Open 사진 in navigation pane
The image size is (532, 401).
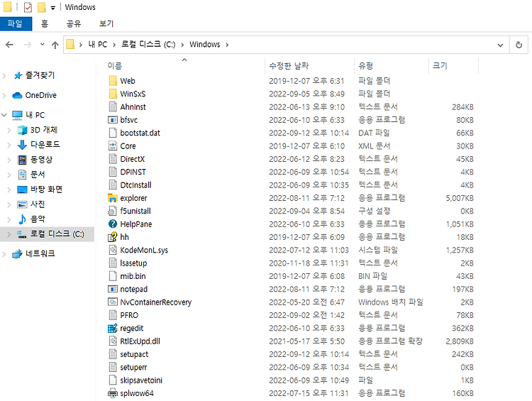click(x=38, y=204)
